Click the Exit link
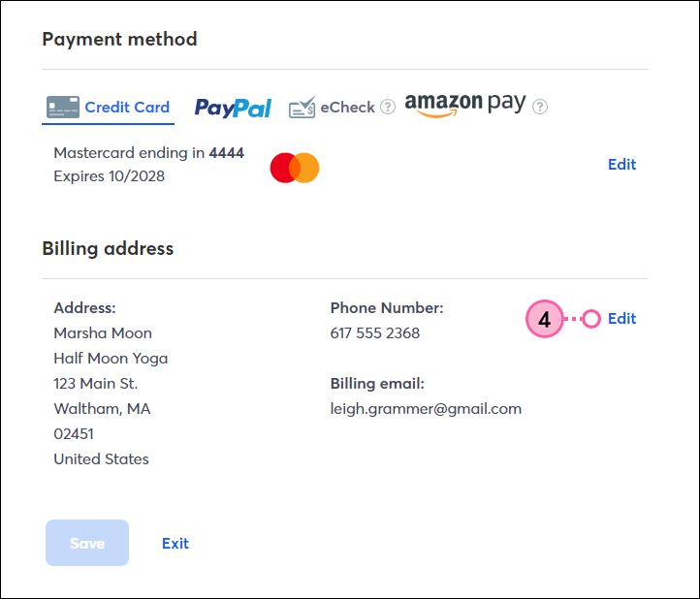 pyautogui.click(x=175, y=543)
